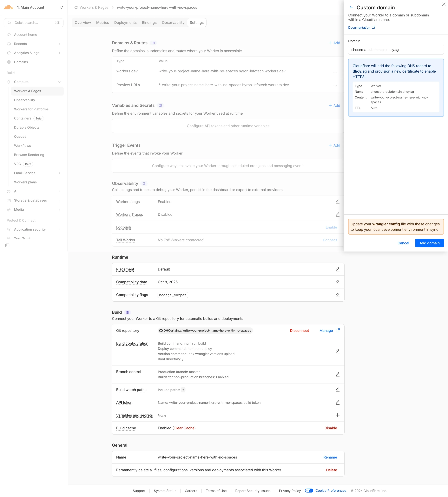Open Manage repository link

click(x=330, y=331)
